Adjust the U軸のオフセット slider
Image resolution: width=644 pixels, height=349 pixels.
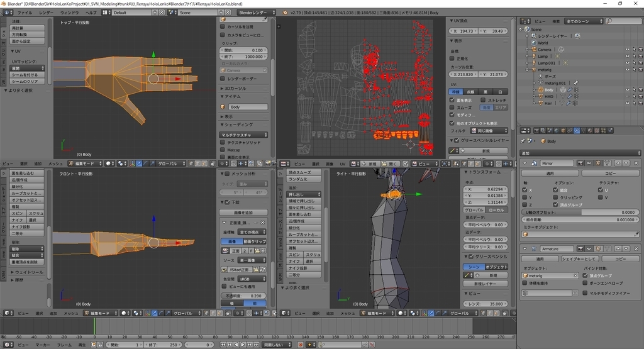coord(580,213)
